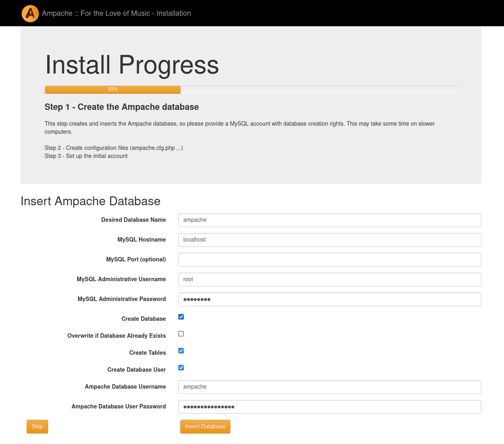Viewport: 504px width, 444px height.
Task: Select the Ampache Database User Password field
Action: [330, 407]
